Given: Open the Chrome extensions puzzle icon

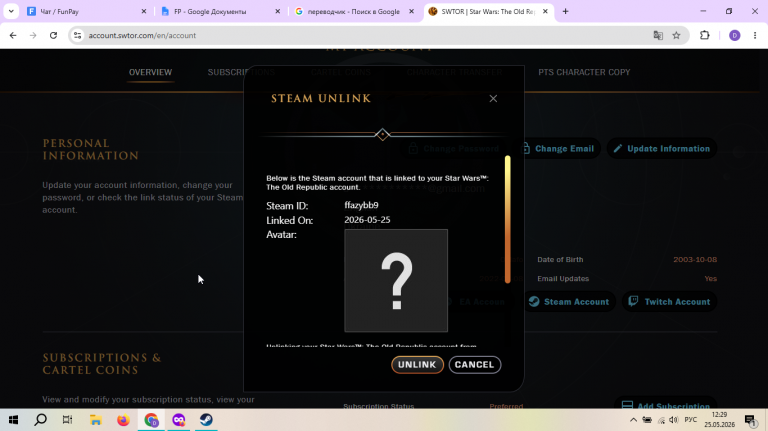Looking at the screenshot, I should coord(704,35).
